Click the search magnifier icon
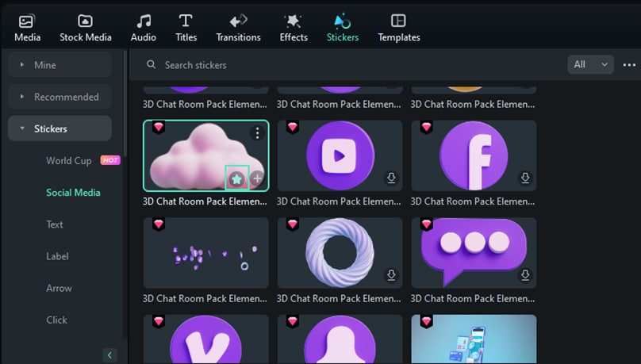This screenshot has height=364, width=641. coord(151,64)
